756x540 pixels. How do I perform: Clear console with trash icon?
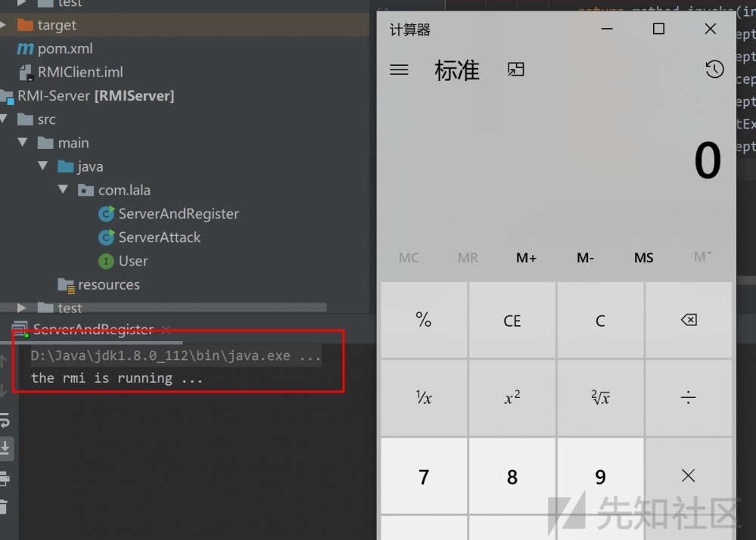[x=4, y=507]
